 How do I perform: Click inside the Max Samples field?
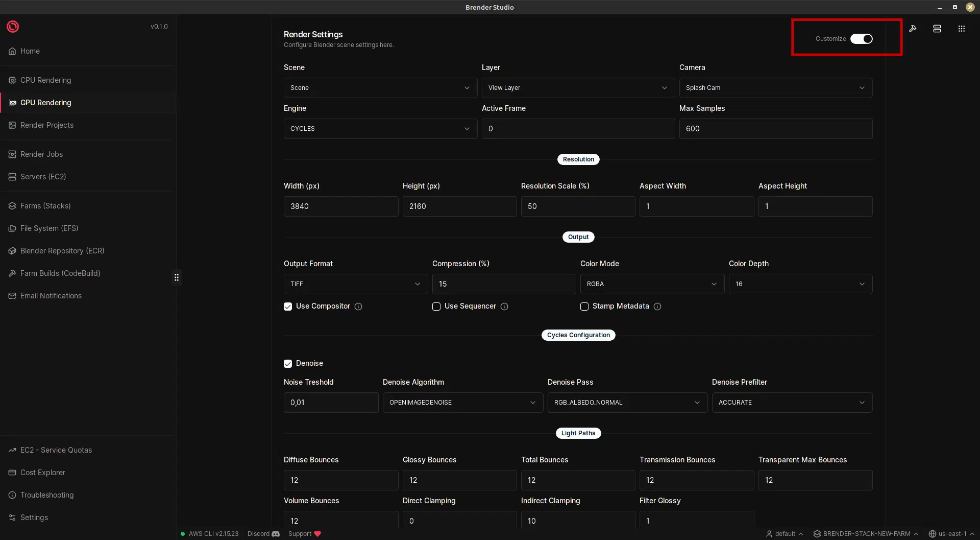pos(775,128)
